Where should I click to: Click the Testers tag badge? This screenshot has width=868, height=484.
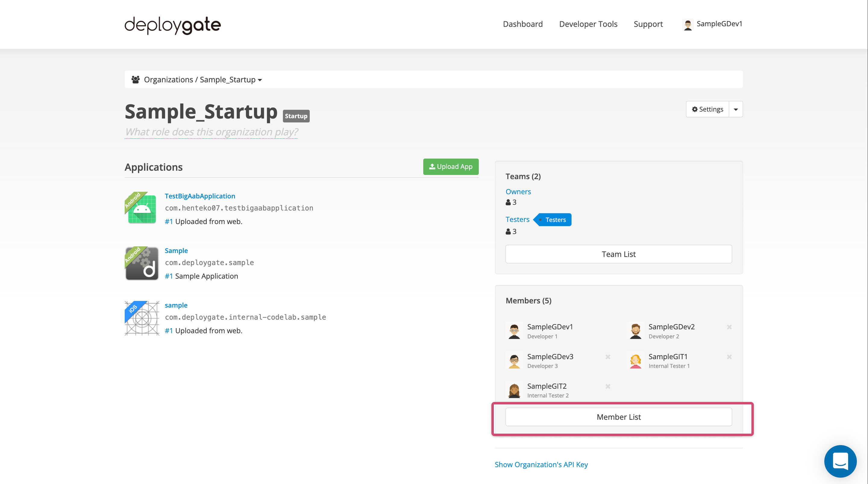(x=553, y=220)
